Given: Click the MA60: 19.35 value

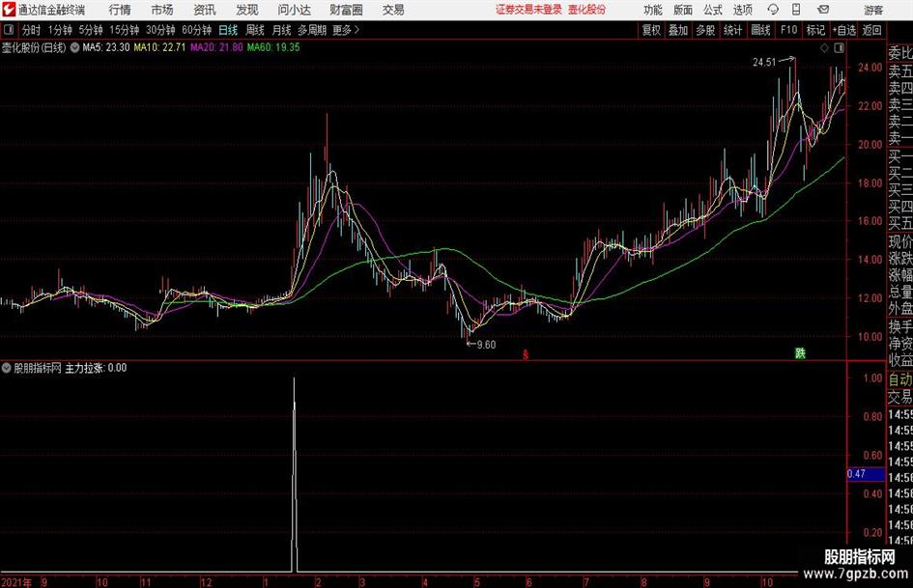Looking at the screenshot, I should (x=273, y=47).
